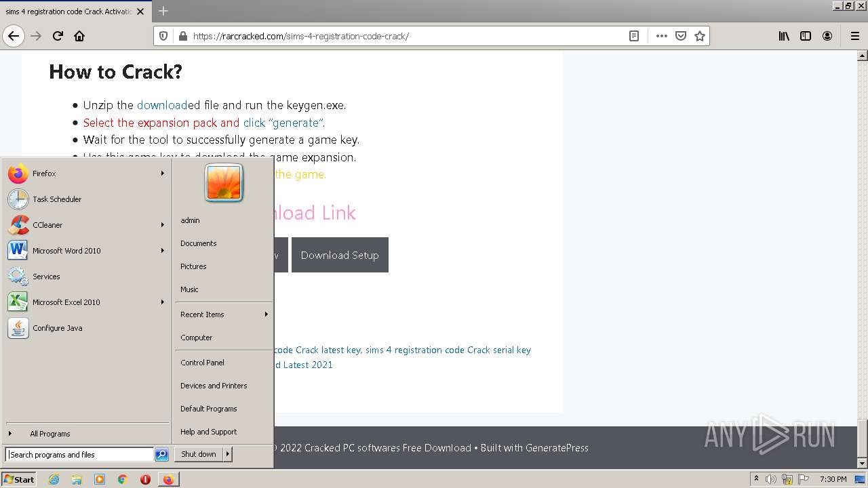This screenshot has width=868, height=488.
Task: Click the Download Setup button
Action: coord(340,255)
